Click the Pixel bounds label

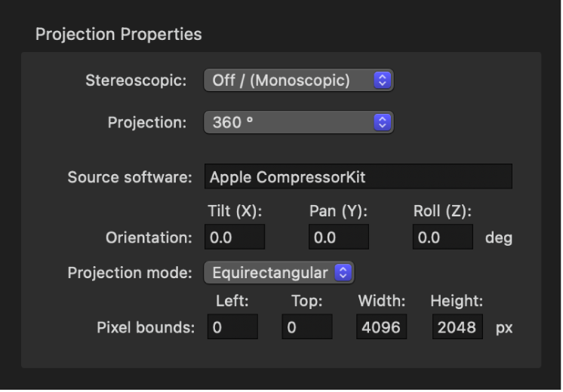146,328
